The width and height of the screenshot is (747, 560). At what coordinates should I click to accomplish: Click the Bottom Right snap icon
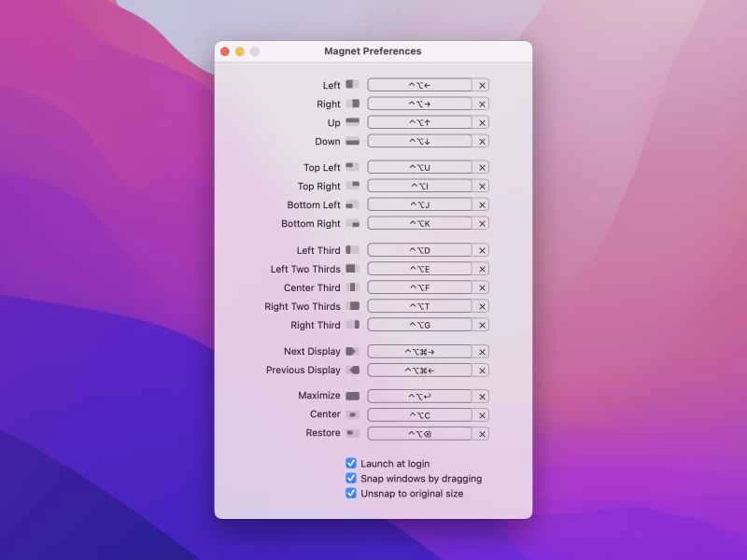354,223
